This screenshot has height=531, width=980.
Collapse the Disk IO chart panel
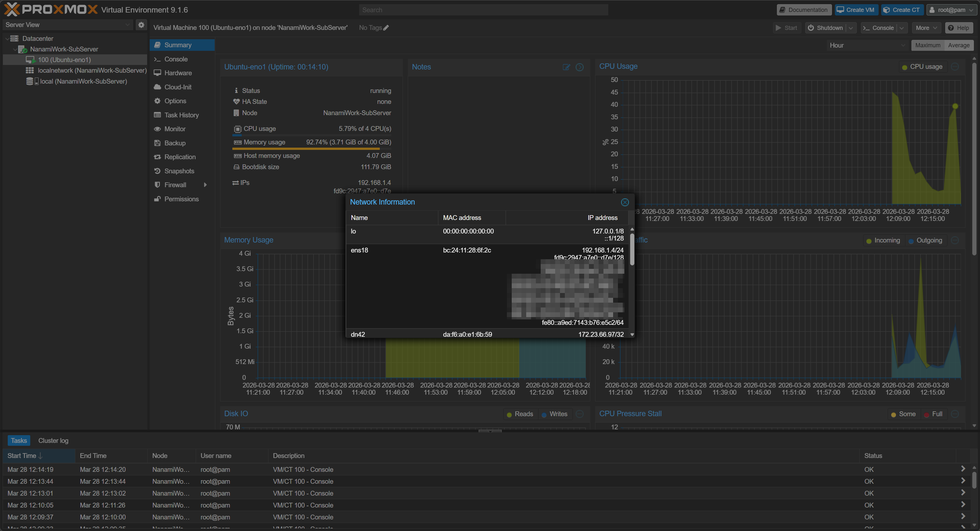pyautogui.click(x=579, y=414)
